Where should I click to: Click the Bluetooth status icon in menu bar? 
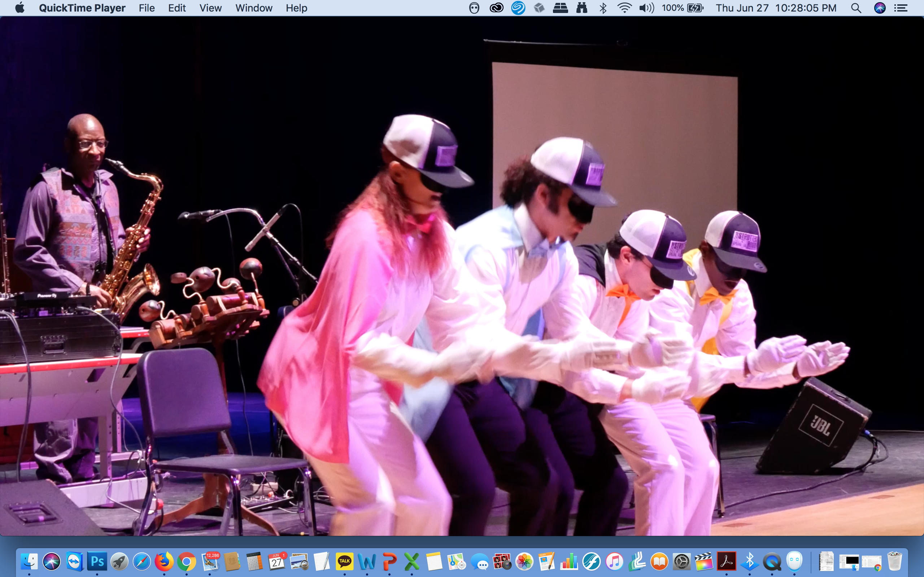pyautogui.click(x=603, y=8)
